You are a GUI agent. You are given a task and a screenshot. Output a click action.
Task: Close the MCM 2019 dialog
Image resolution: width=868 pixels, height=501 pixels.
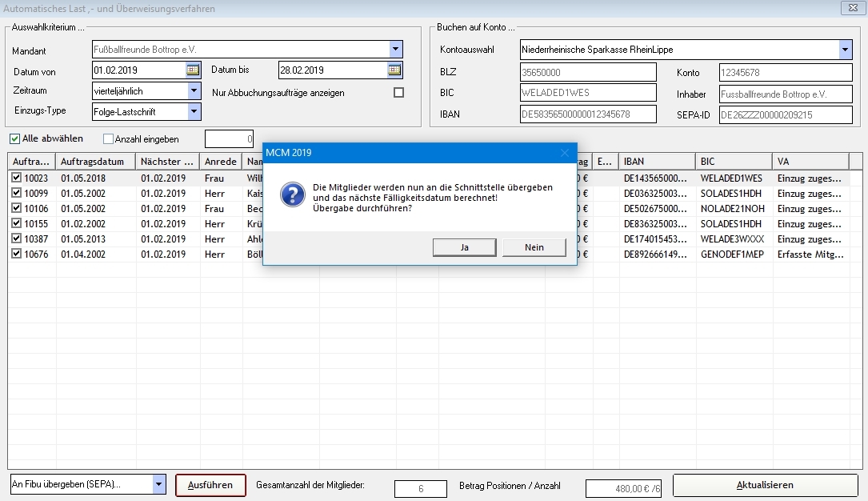pos(564,153)
